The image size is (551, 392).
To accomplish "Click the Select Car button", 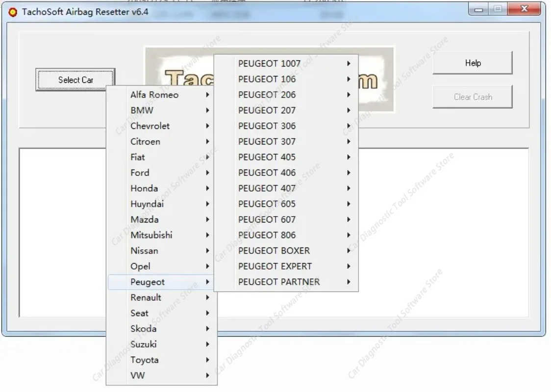I will tap(75, 80).
